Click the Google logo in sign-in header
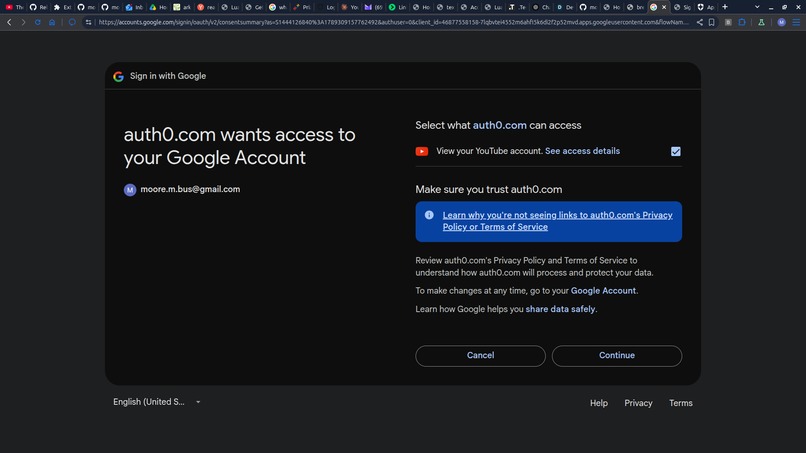This screenshot has width=806, height=453. [x=119, y=76]
